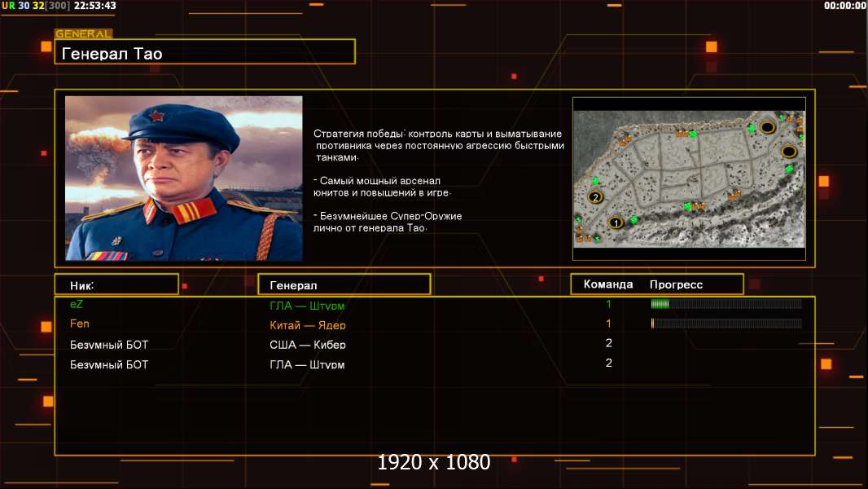The height and width of the screenshot is (489, 868).
Task: Click the "Генерал" column header
Action: (x=344, y=284)
